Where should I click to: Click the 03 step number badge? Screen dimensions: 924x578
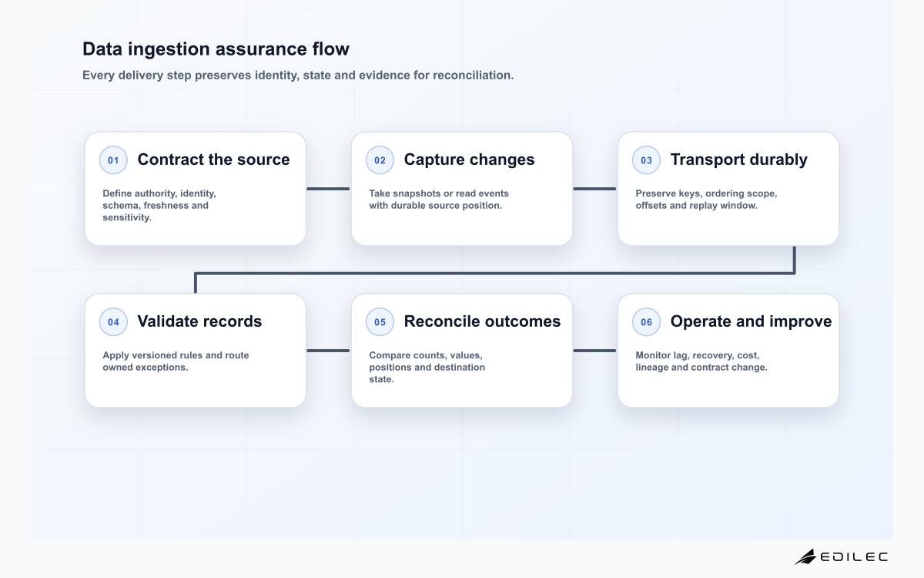point(646,160)
